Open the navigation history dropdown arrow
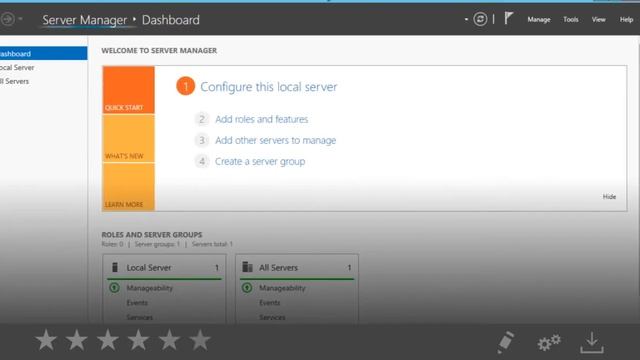Viewport: 640px width, 360px height. click(20, 19)
